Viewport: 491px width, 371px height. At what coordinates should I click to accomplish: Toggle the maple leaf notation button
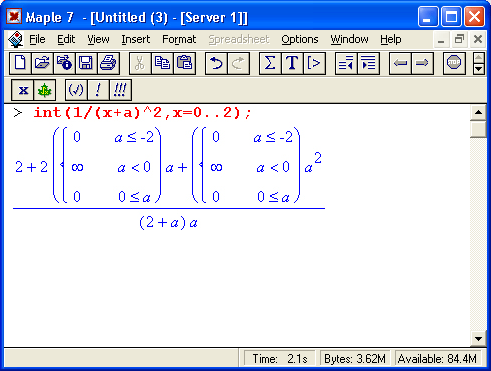pyautogui.click(x=44, y=90)
